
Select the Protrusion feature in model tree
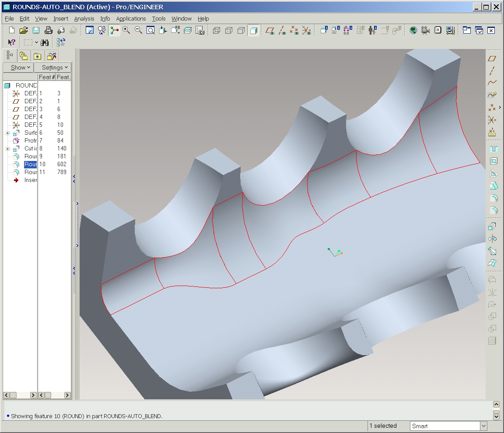click(x=30, y=140)
